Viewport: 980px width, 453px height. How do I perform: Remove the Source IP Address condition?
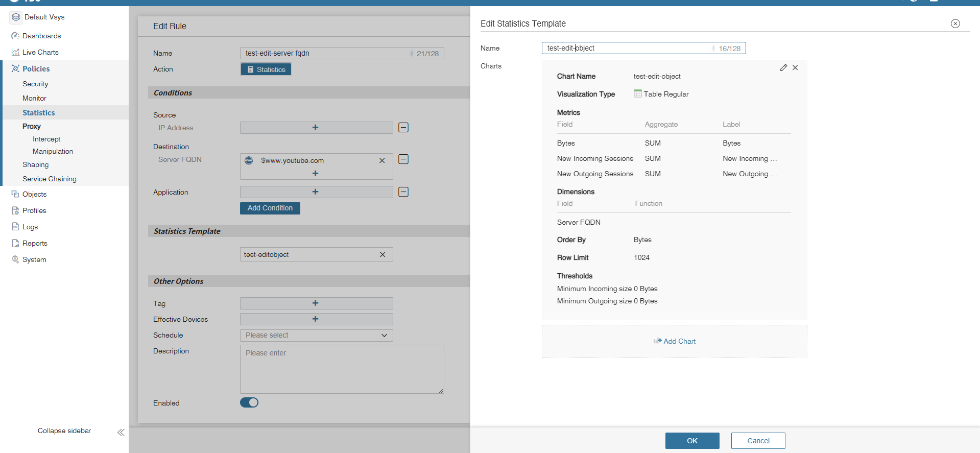pyautogui.click(x=403, y=128)
